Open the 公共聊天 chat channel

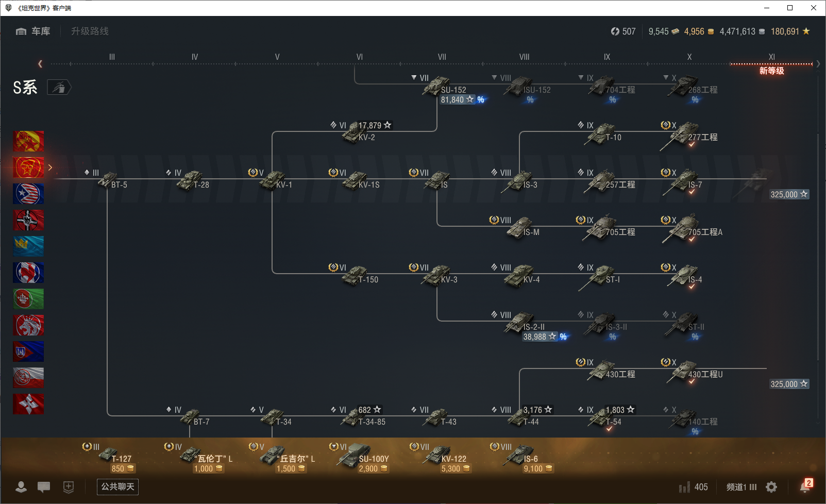pos(117,486)
